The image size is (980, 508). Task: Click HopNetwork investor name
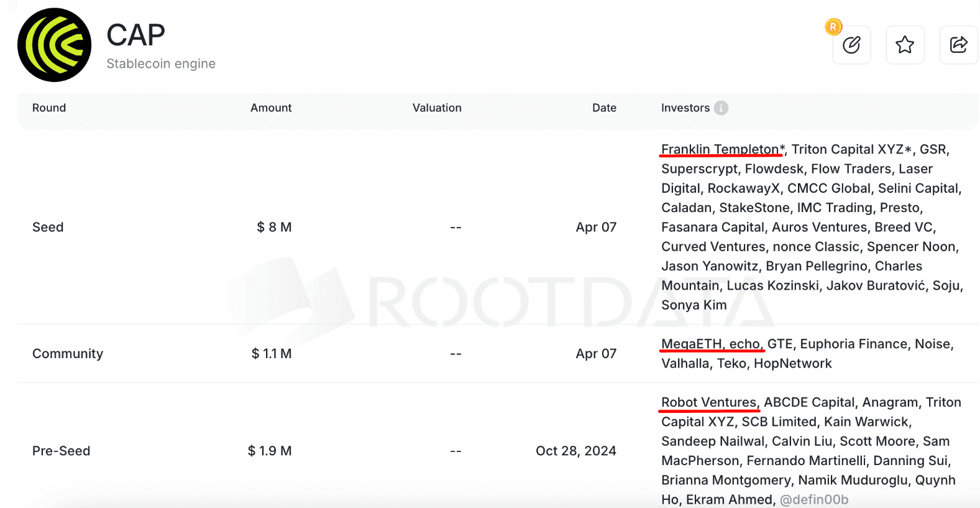coord(792,363)
